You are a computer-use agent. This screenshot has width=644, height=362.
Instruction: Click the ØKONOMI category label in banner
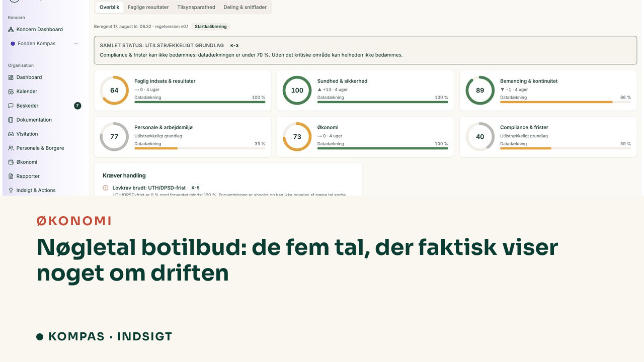tap(74, 221)
